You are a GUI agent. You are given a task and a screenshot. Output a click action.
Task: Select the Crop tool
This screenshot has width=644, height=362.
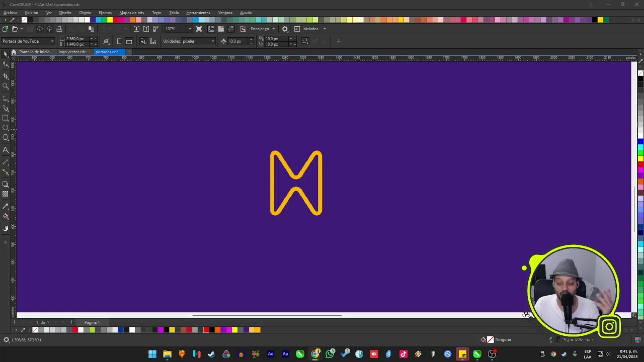pyautogui.click(x=6, y=76)
